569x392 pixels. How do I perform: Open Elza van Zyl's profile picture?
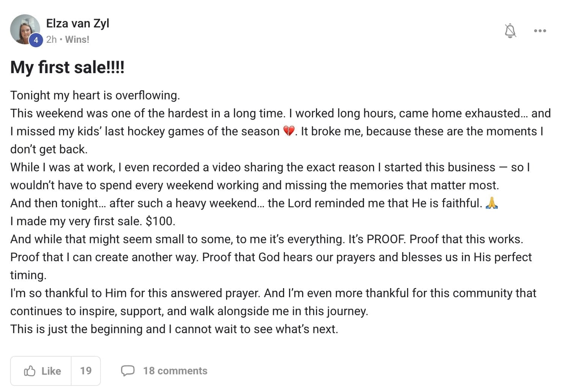coord(24,28)
